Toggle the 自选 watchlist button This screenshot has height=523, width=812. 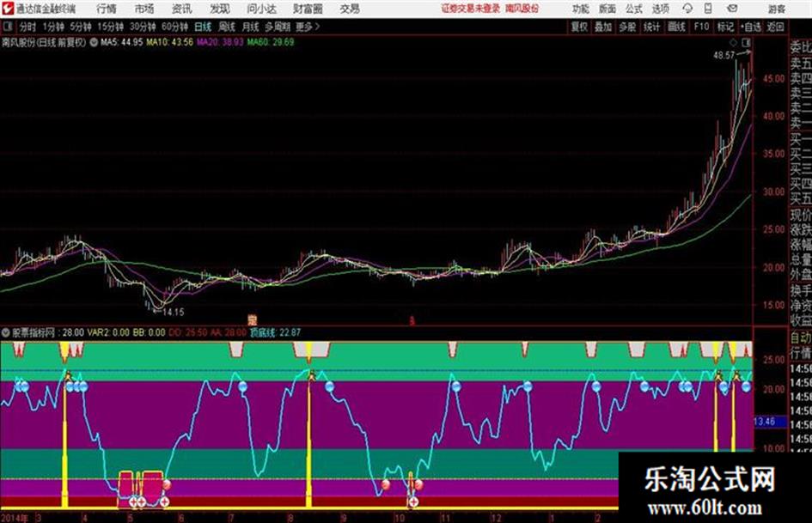coord(750,27)
